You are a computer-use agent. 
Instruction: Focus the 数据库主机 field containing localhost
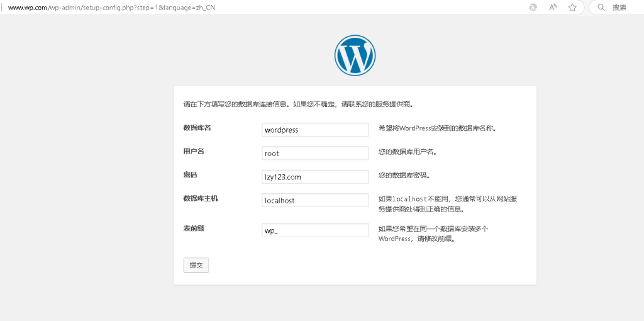(315, 200)
